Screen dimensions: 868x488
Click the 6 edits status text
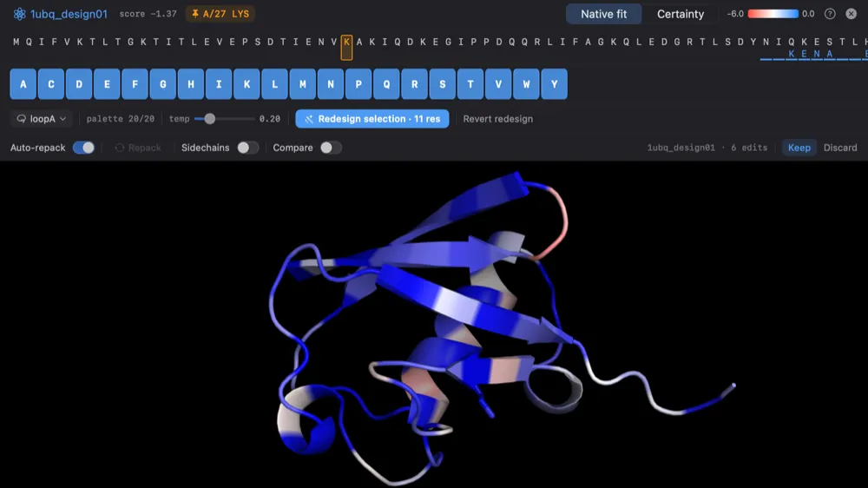coord(749,148)
